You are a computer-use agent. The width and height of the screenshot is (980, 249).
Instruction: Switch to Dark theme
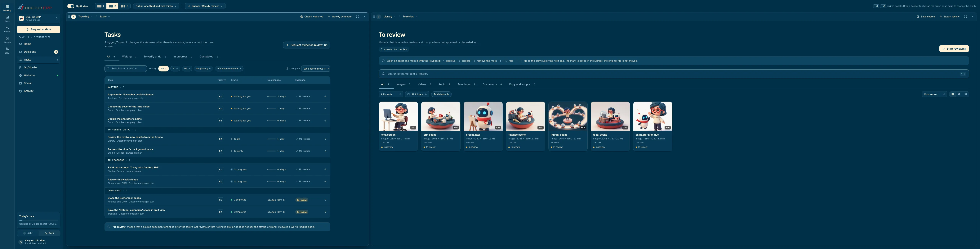pos(49,233)
